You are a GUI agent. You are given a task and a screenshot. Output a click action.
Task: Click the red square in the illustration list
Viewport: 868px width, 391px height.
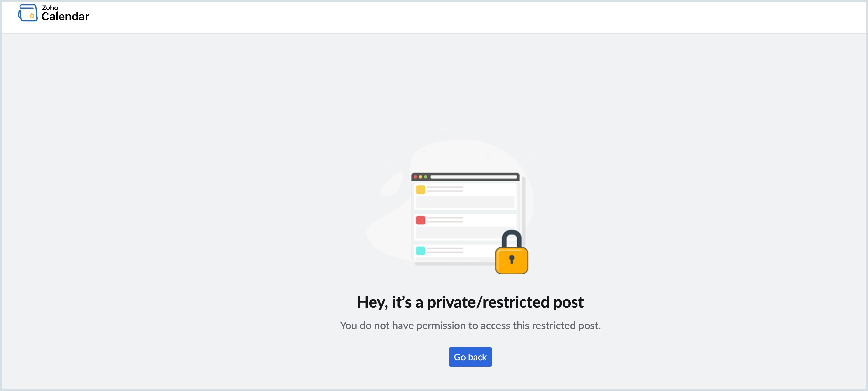[x=420, y=220]
